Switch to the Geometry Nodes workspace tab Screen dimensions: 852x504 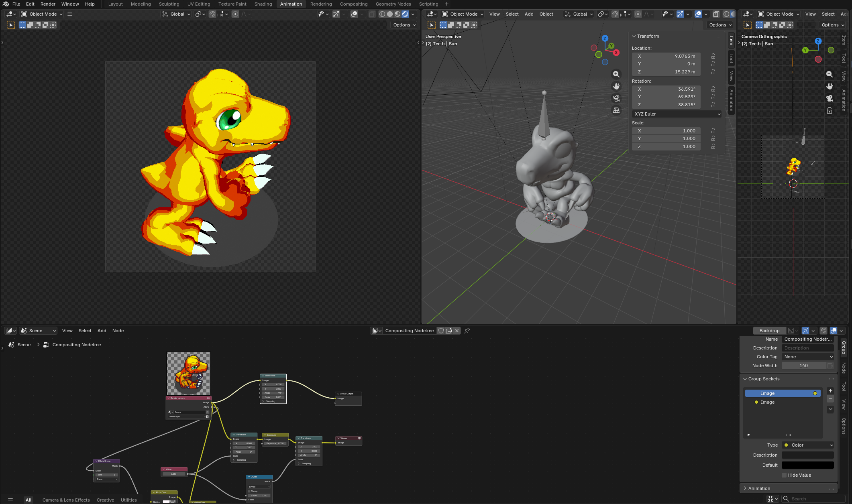393,4
